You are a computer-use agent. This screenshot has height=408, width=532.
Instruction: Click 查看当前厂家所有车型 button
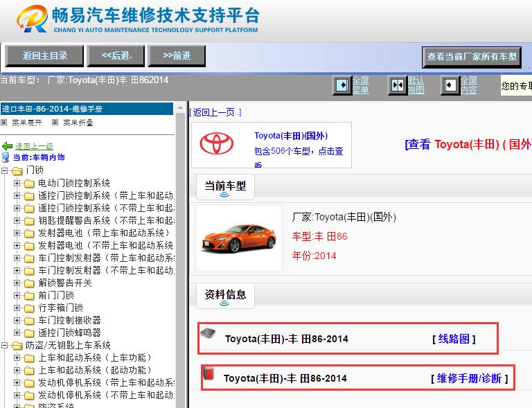coord(472,57)
